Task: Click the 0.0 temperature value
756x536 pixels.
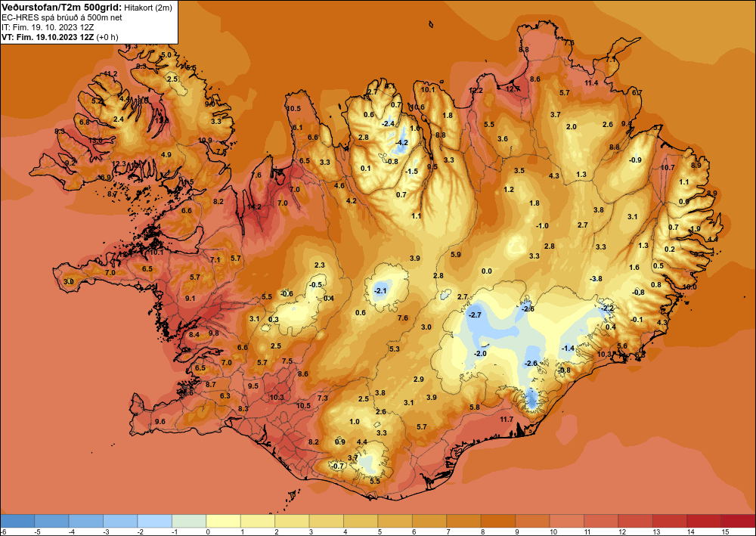Action: click(x=487, y=271)
